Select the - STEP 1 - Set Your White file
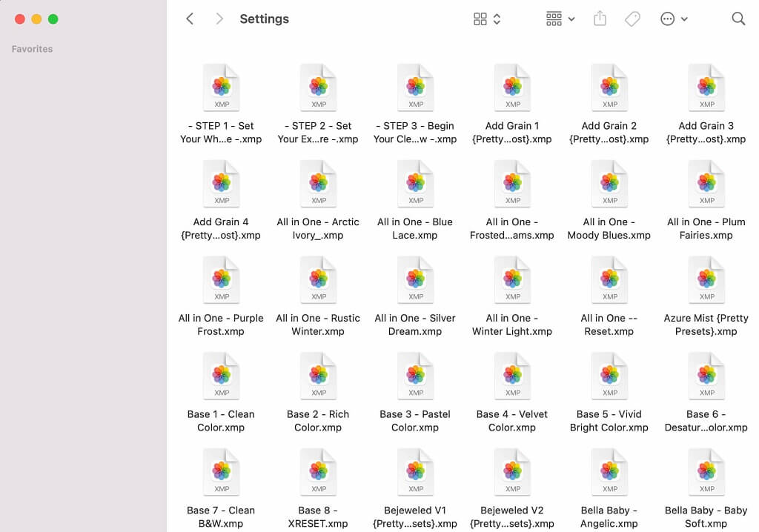 click(x=221, y=87)
